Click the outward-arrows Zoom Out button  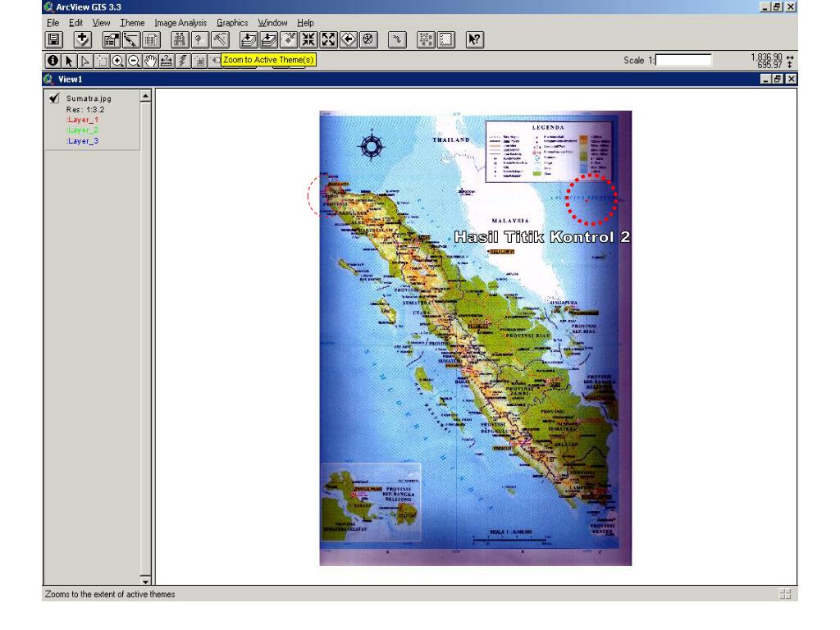coord(328,39)
